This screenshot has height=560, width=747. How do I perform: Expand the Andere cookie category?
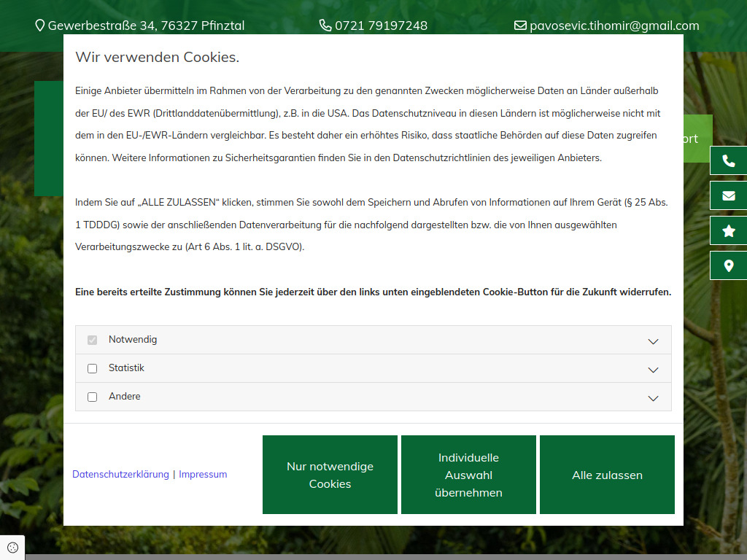pyautogui.click(x=653, y=397)
